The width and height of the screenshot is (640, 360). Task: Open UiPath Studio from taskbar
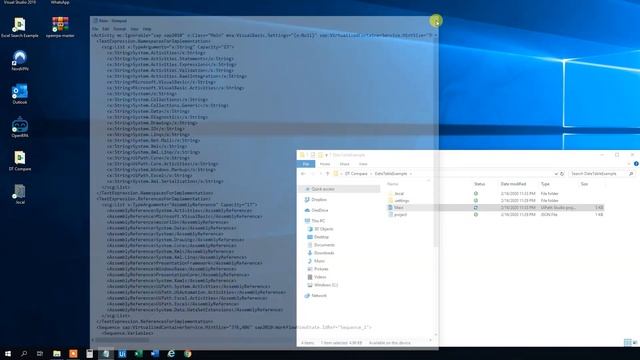tap(122, 353)
